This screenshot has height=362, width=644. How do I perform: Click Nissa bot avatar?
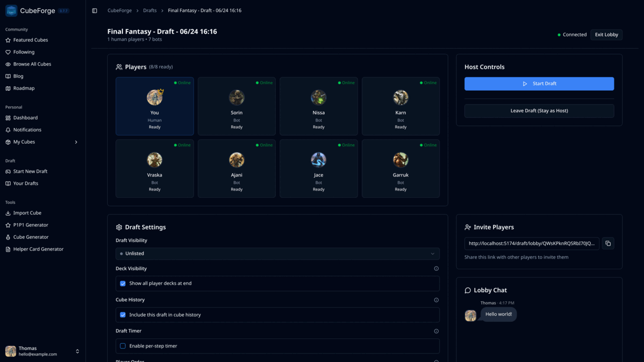point(319,98)
